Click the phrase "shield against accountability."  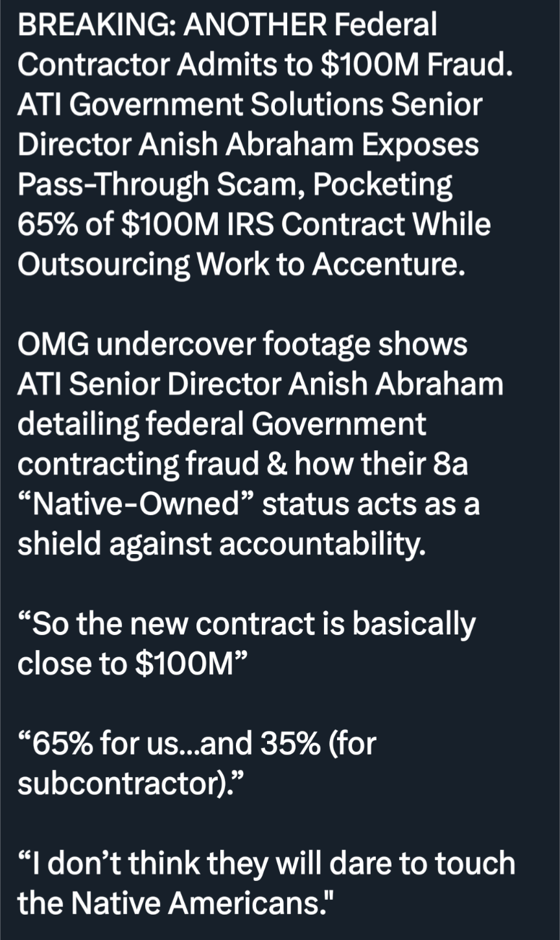(222, 544)
